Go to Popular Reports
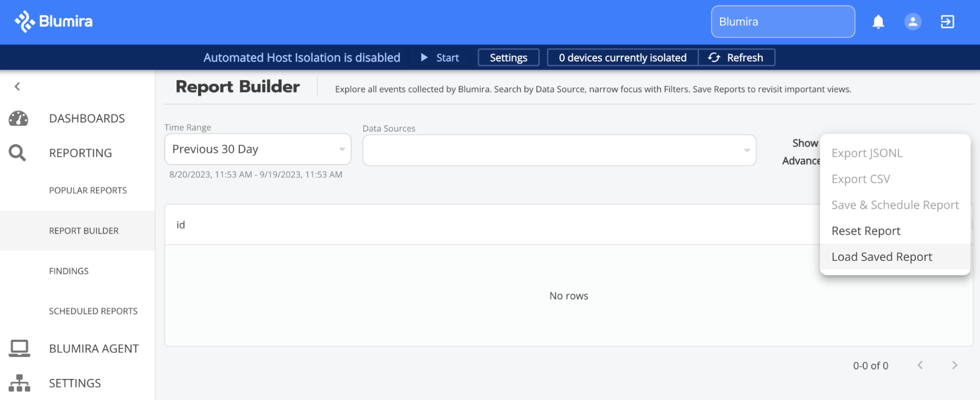980x400 pixels. (x=88, y=190)
